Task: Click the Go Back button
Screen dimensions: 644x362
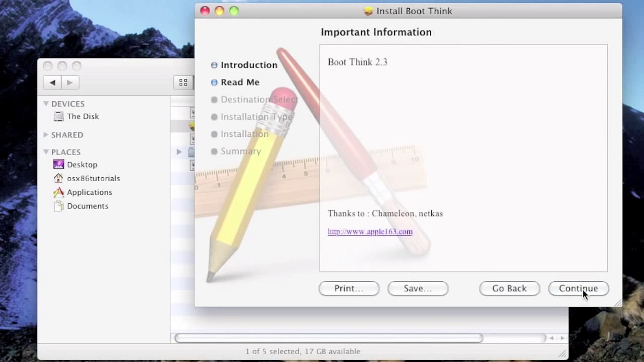Action: 509,288
